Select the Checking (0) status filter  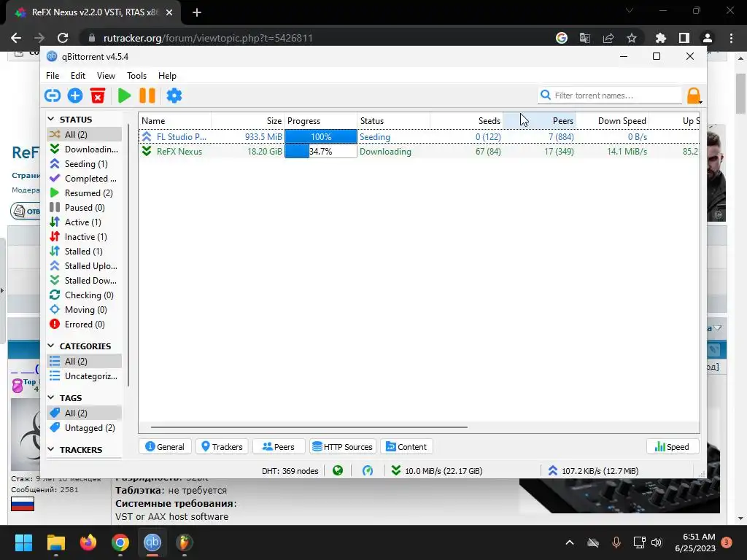(85, 295)
